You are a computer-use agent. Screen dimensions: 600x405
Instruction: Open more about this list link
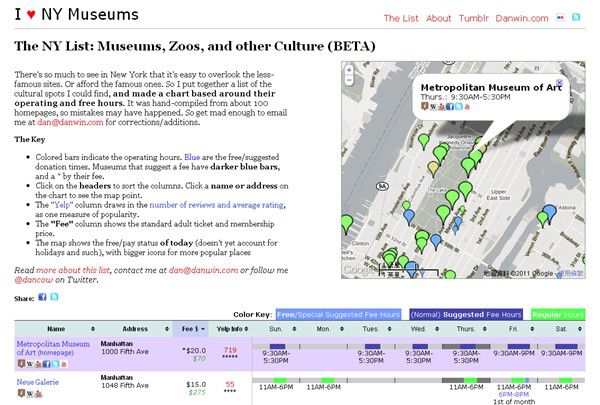pos(73,270)
